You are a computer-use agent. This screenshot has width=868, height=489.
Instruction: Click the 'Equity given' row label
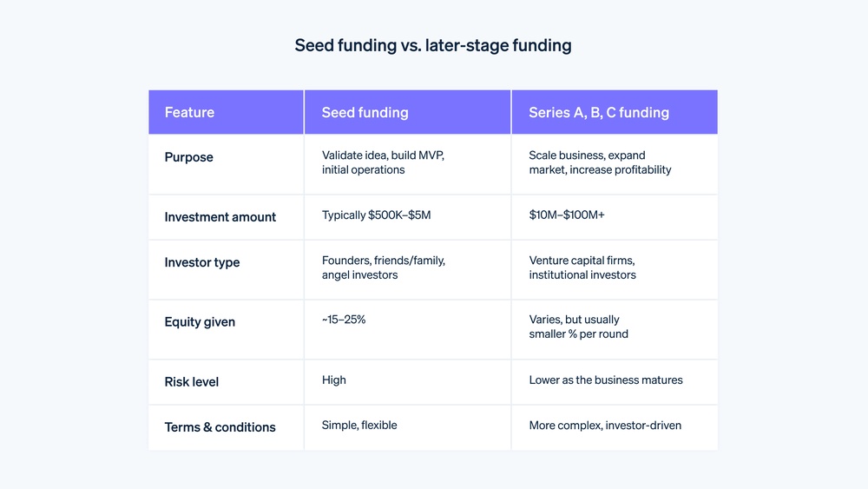coord(200,322)
